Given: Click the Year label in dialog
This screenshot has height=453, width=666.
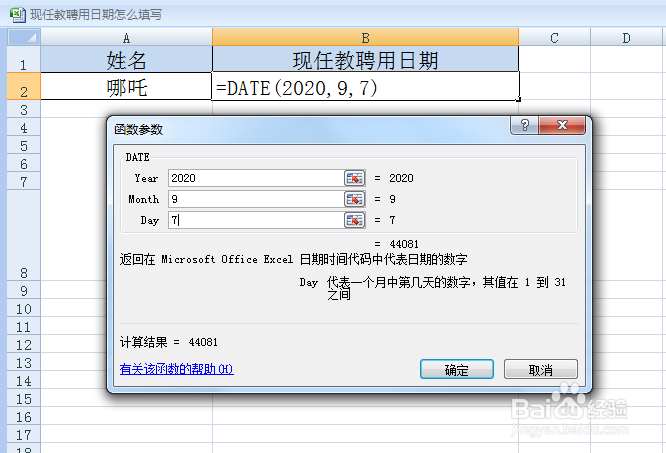Looking at the screenshot, I should [146, 178].
